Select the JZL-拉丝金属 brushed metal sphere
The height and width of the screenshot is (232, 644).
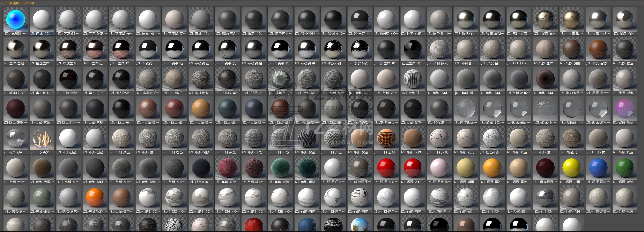pyautogui.click(x=42, y=49)
